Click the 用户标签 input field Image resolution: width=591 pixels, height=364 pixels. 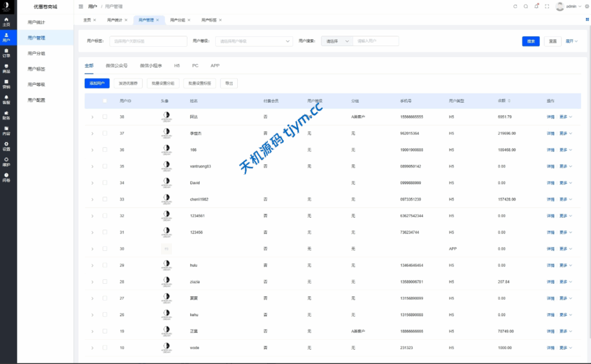148,41
